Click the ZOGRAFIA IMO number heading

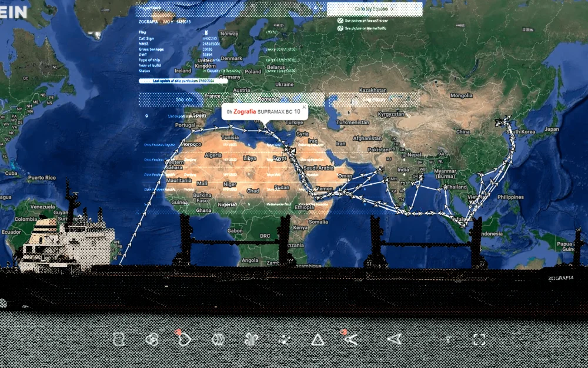(165, 22)
